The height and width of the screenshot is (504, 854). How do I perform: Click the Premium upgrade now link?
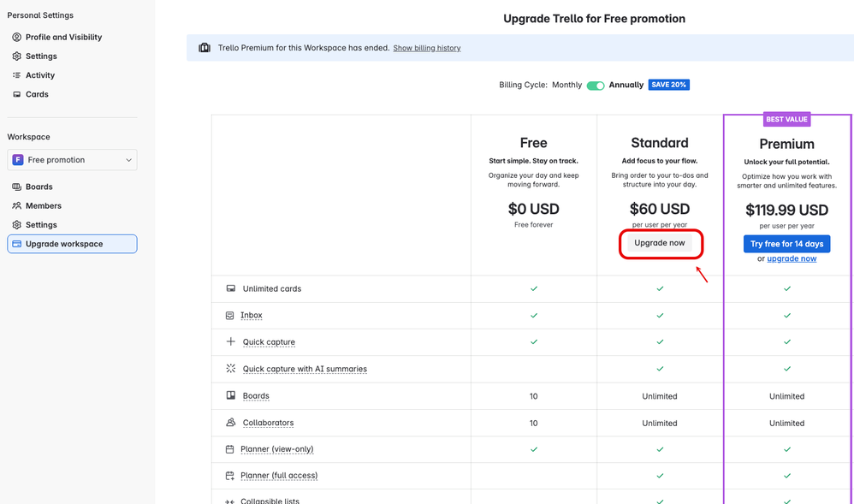[x=792, y=258]
